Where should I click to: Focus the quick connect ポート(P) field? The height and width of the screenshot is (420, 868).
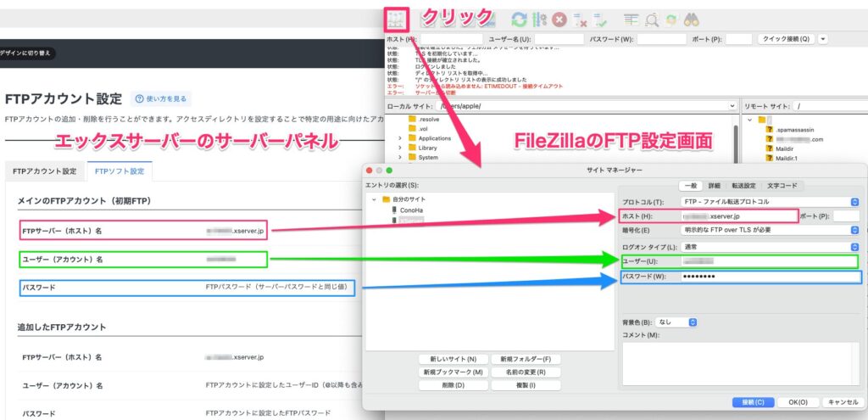click(738, 39)
